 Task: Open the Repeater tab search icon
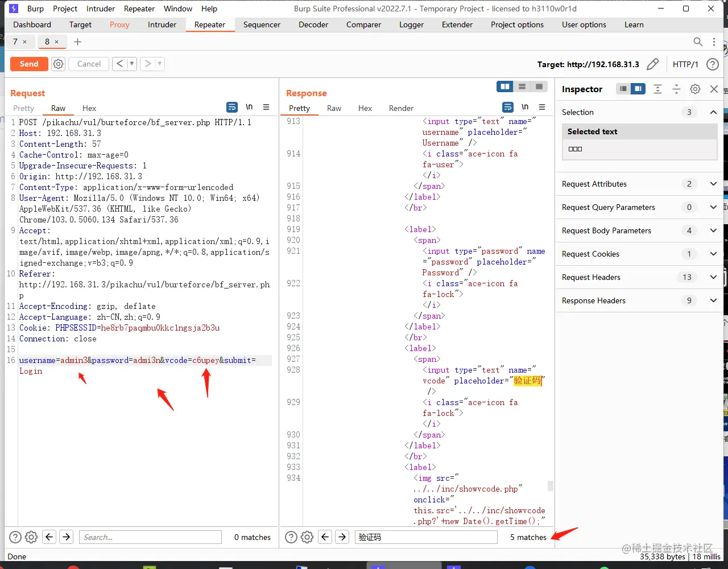click(698, 42)
